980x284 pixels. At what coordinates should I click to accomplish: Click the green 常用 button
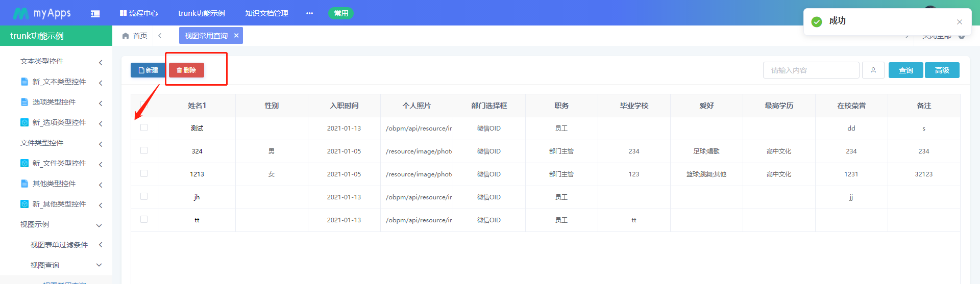pos(341,13)
